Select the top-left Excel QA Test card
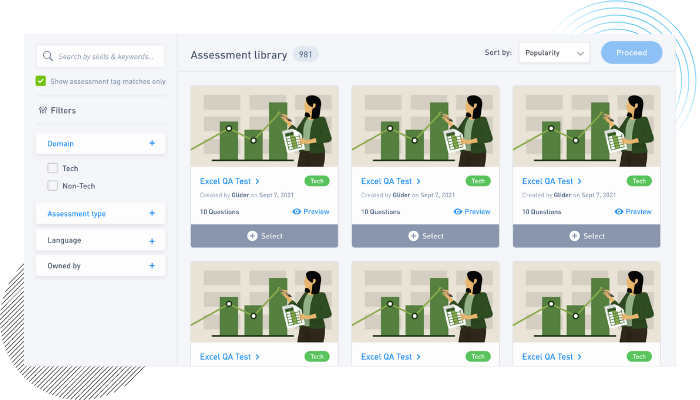 tap(264, 236)
